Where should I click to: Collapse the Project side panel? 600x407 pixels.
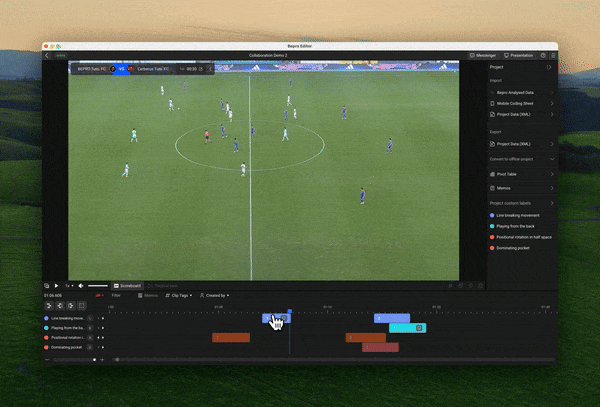(x=548, y=66)
